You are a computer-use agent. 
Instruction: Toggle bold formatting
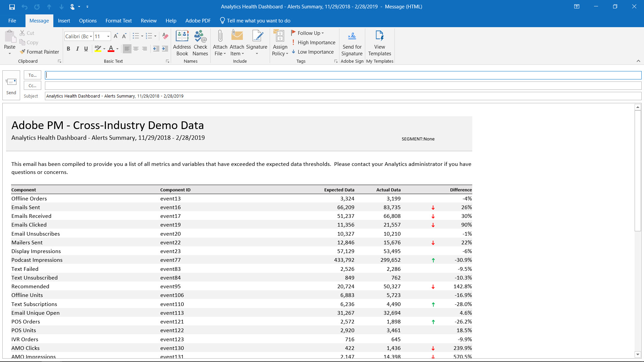[68, 49]
